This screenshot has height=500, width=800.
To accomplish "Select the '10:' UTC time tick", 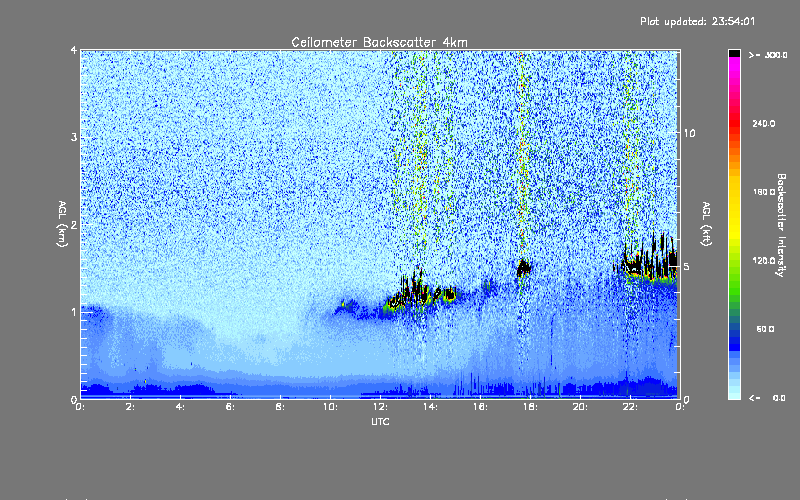I will click(x=331, y=407).
